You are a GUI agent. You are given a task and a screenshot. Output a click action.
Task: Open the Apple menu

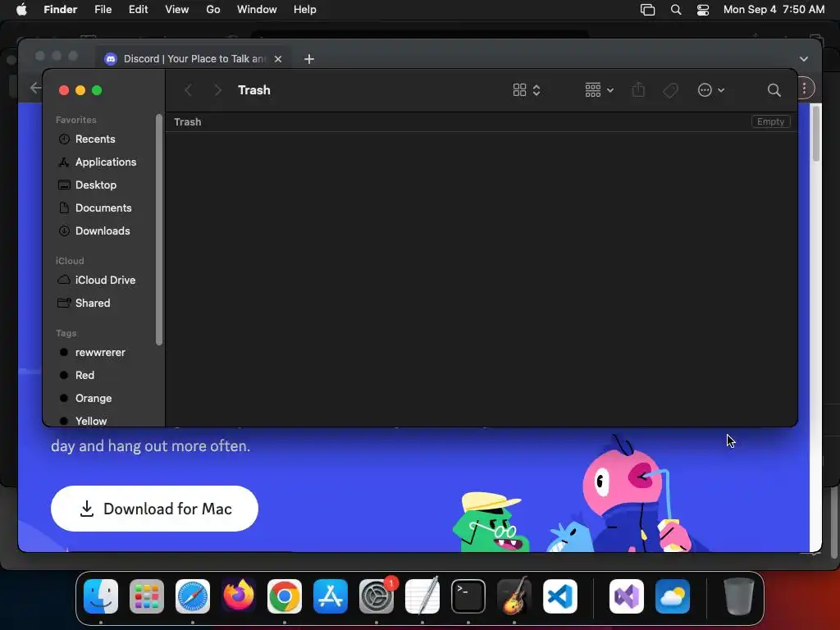(x=21, y=10)
